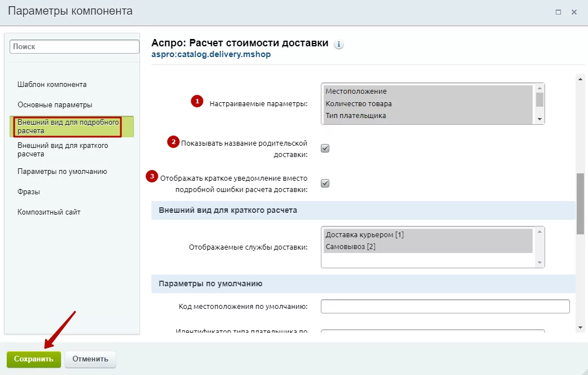Maximize the component parameters dialog

click(558, 12)
